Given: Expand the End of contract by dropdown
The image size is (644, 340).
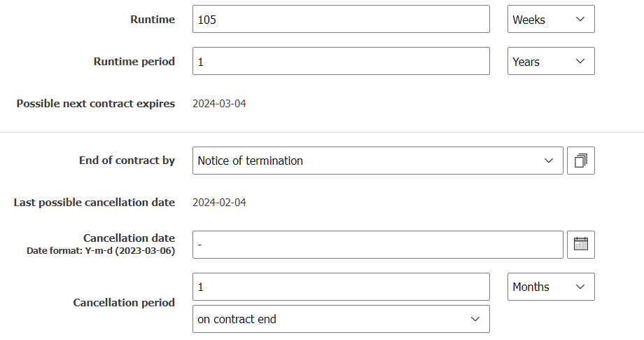Looking at the screenshot, I should pos(377,161).
